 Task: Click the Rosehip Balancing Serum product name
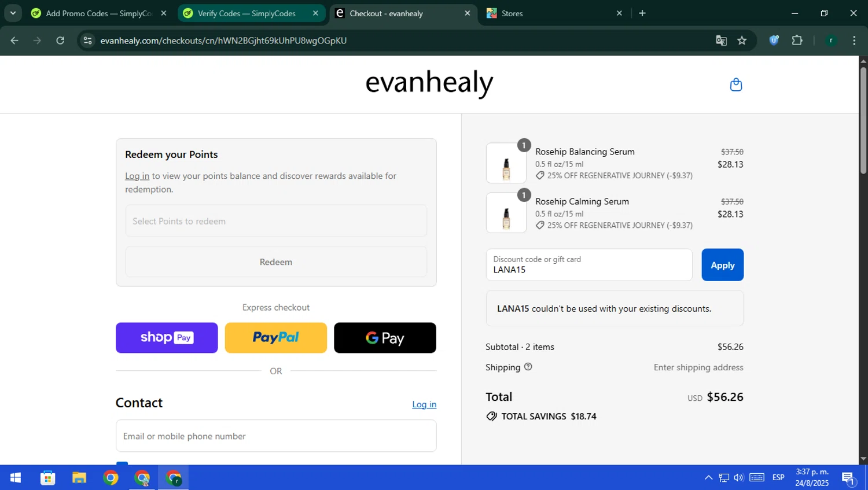click(584, 152)
